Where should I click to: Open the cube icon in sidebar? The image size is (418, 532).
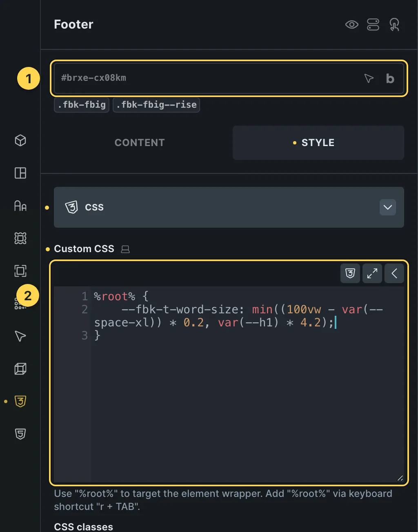point(20,140)
